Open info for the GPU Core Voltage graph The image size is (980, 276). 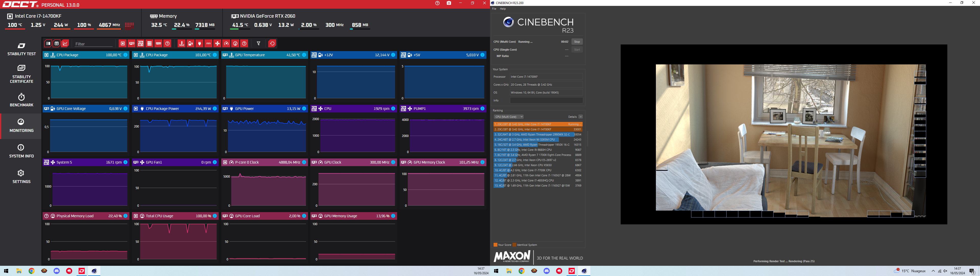point(126,109)
